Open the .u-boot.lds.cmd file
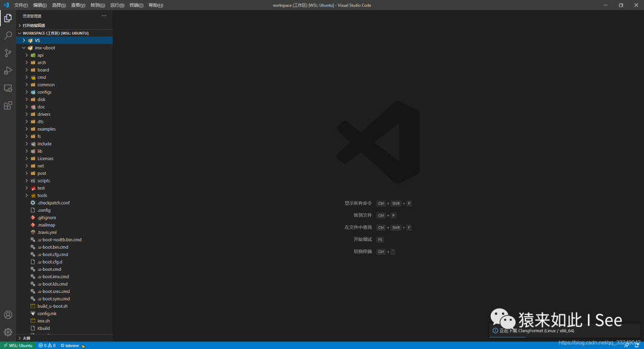Image resolution: width=644 pixels, height=349 pixels. (x=64, y=285)
